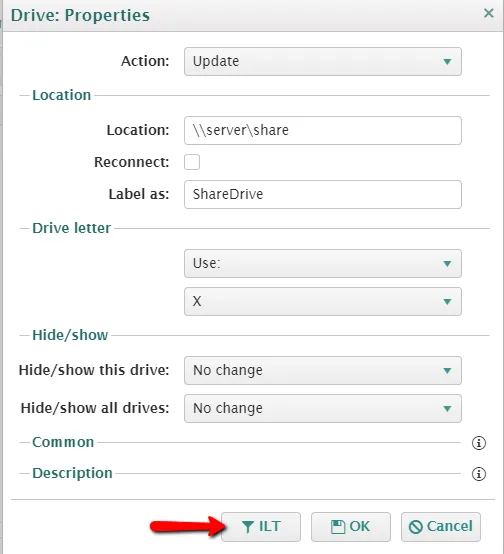This screenshot has height=554, width=504.
Task: Open the Hide/show all drives dropdown
Action: click(323, 408)
